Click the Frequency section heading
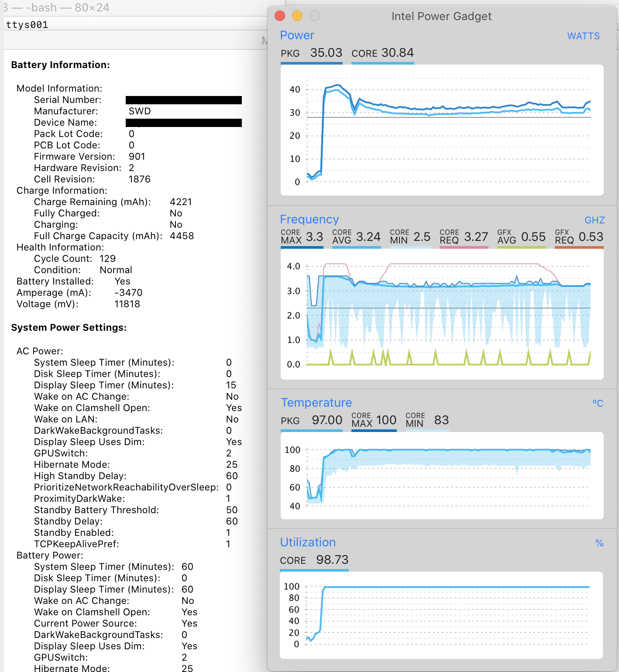This screenshot has height=672, width=619. click(309, 219)
